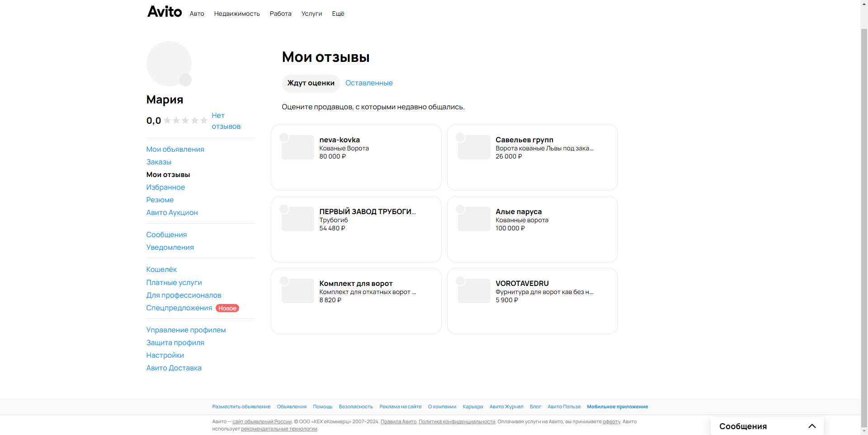The width and height of the screenshot is (868, 435).
Task: Open the Услуги top menu item
Action: click(311, 14)
